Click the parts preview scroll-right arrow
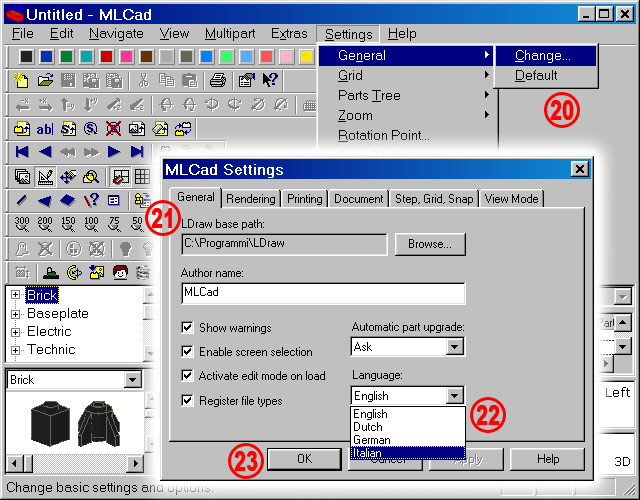This screenshot has width=640, height=500. click(x=135, y=464)
